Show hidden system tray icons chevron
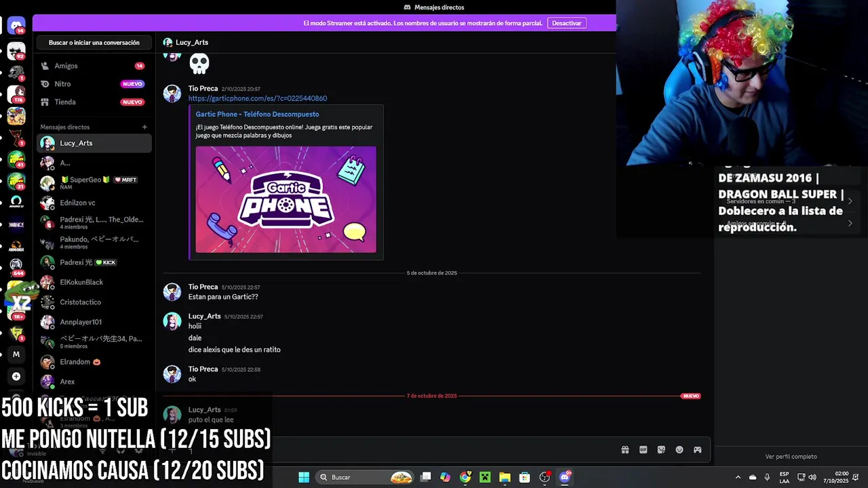868x488 pixels. [x=738, y=477]
